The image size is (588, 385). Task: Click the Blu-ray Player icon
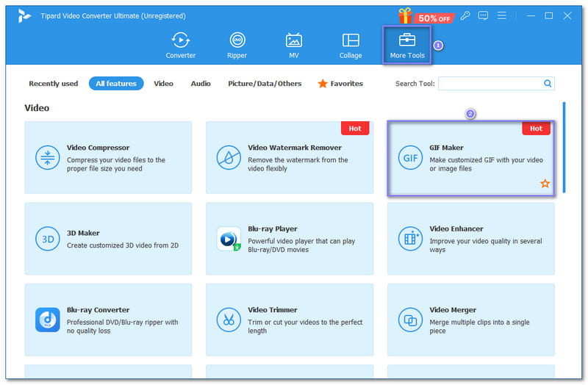(229, 239)
